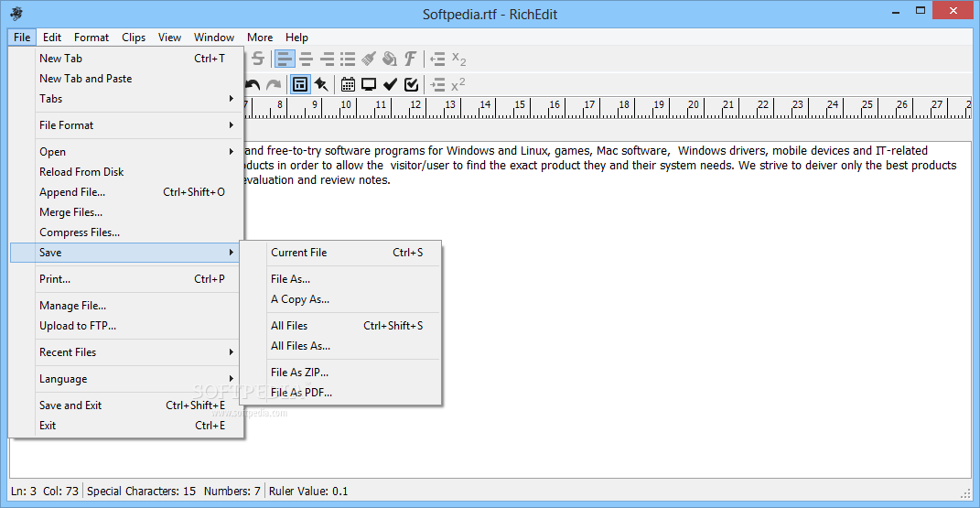Screen dimensions: 980x508
Task: Choose Save and Exit
Action: 125,405
